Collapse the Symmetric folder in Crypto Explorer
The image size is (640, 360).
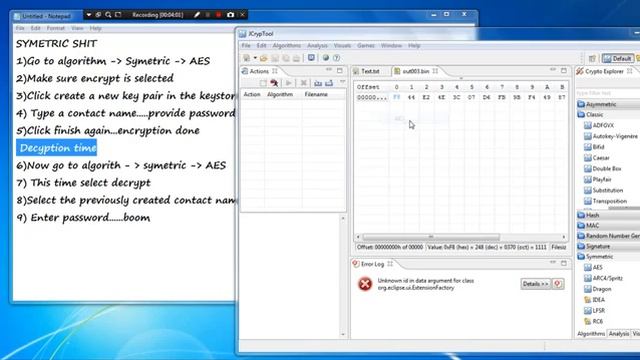pyautogui.click(x=599, y=257)
